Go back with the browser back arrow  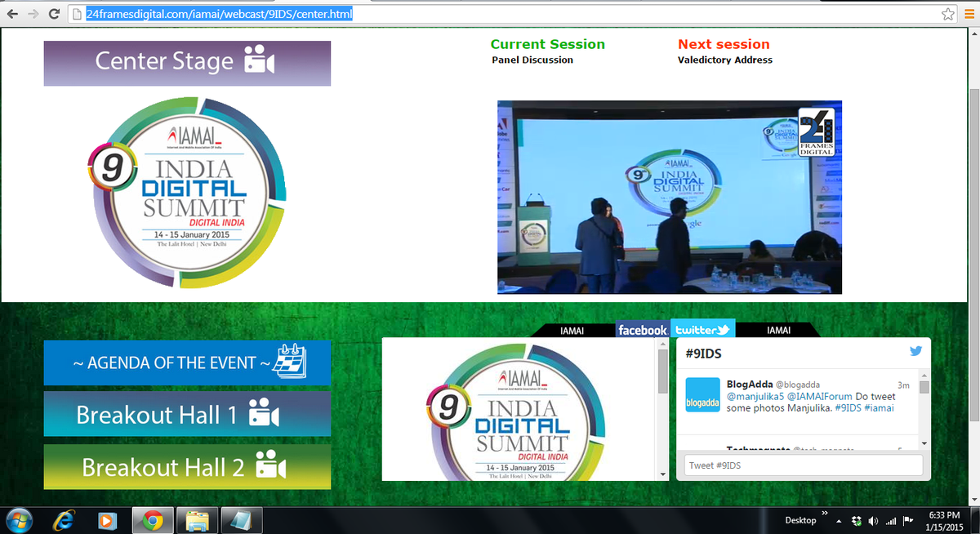click(12, 14)
